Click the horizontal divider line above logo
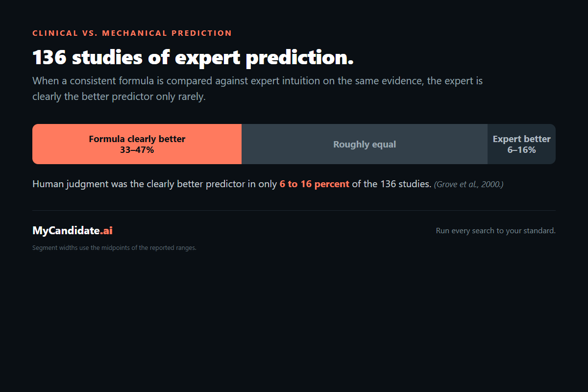Screen dimensions: 588x392 (294, 210)
